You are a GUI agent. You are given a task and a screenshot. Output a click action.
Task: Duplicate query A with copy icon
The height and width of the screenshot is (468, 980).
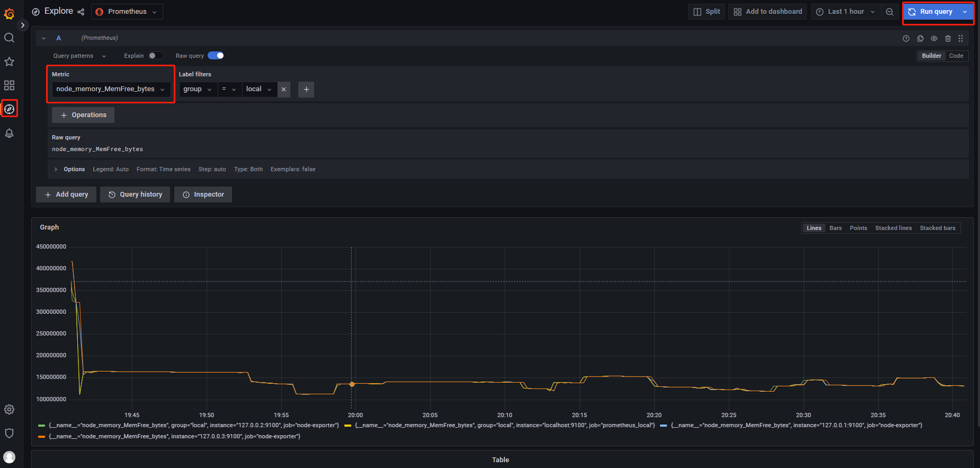[920, 38]
